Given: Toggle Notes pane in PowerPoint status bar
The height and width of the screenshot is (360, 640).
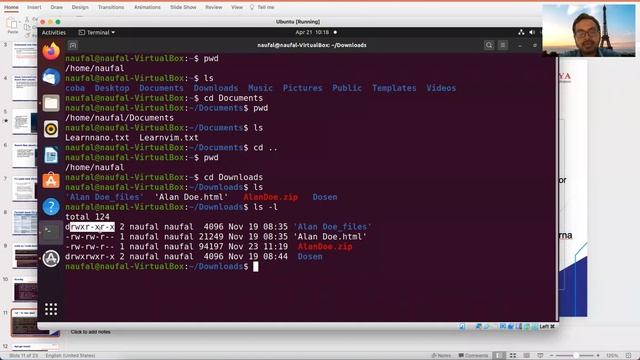Looking at the screenshot, I should pos(441,356).
